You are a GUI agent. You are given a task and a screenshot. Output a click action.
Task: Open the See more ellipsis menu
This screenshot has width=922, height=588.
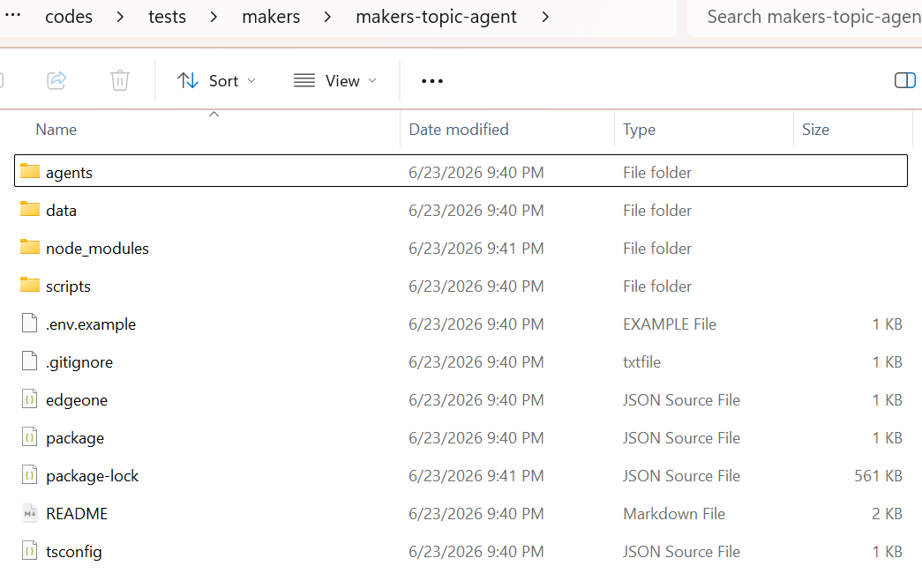click(x=432, y=81)
